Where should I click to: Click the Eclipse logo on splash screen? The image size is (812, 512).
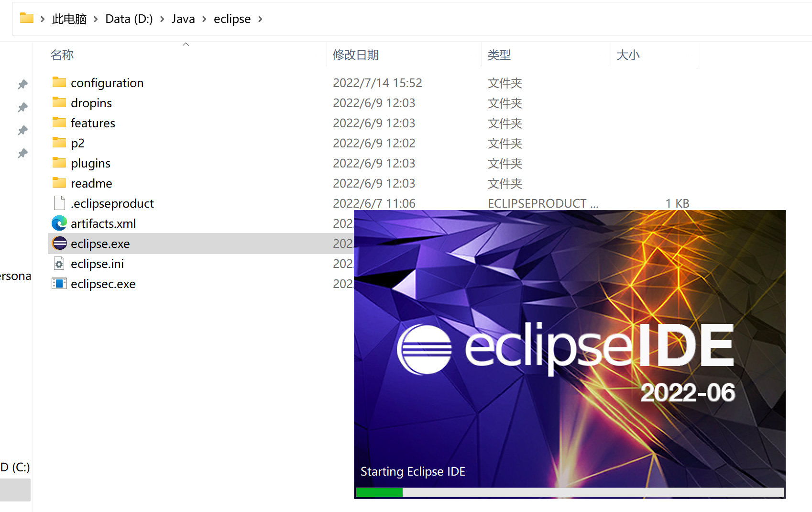(424, 349)
